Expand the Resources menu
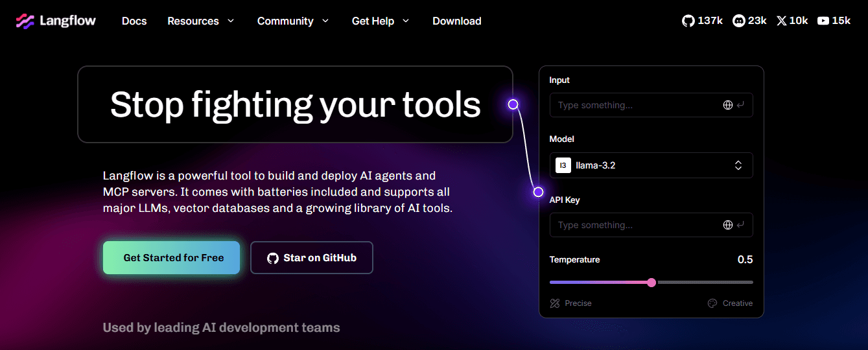 click(201, 21)
